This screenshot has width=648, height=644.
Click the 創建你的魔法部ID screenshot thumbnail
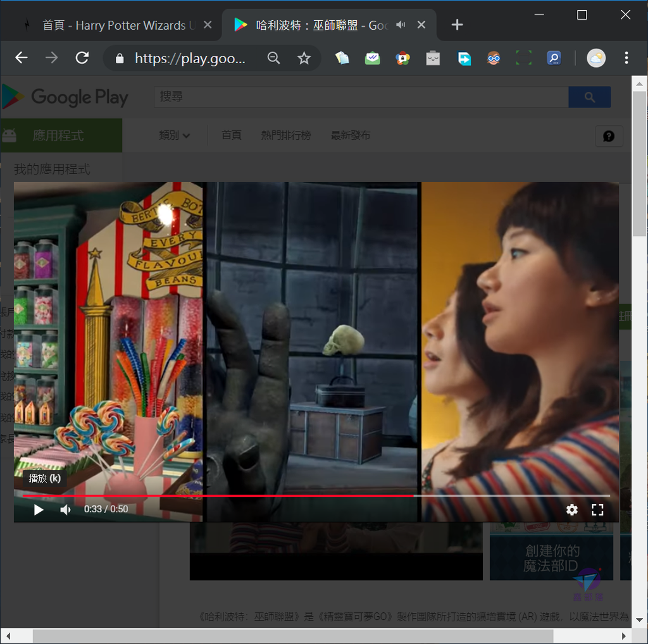point(551,552)
